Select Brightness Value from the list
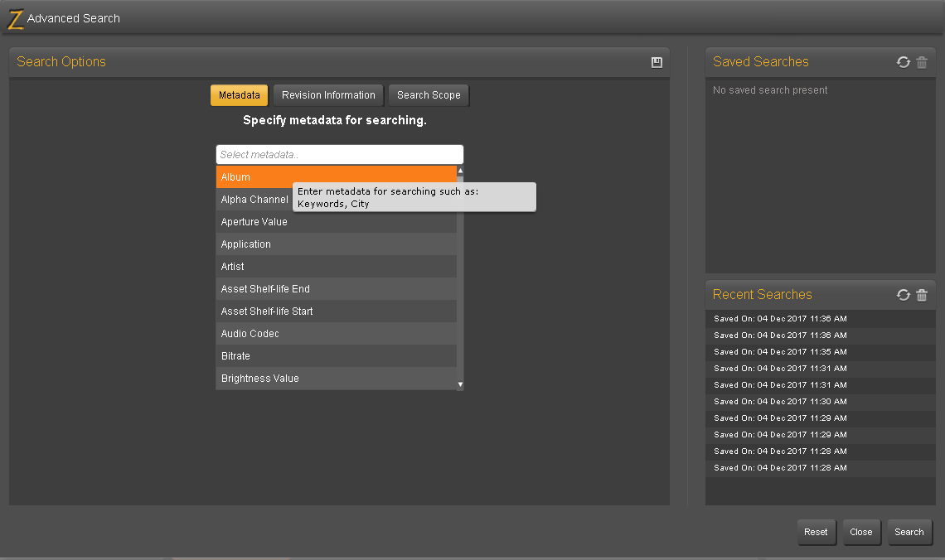The width and height of the screenshot is (945, 560). [337, 378]
